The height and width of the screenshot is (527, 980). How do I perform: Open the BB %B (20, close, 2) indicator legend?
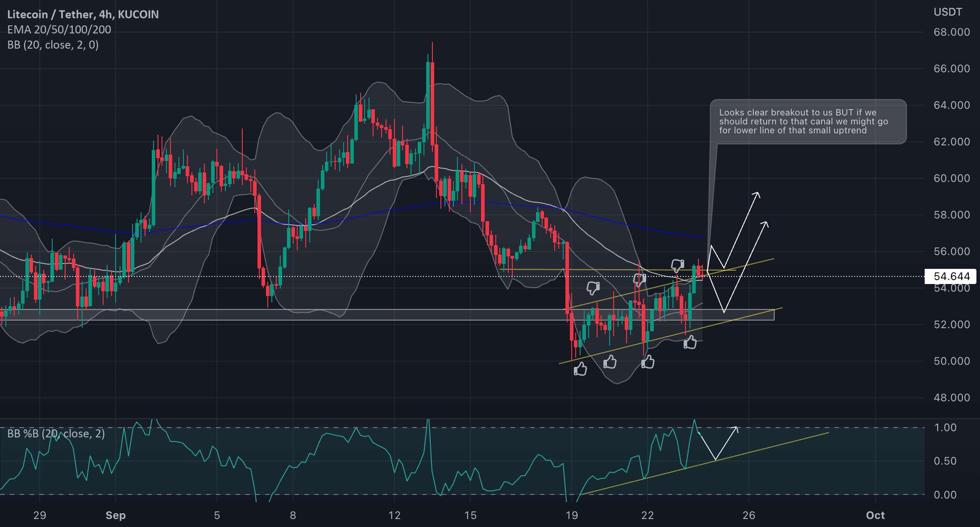[56, 433]
